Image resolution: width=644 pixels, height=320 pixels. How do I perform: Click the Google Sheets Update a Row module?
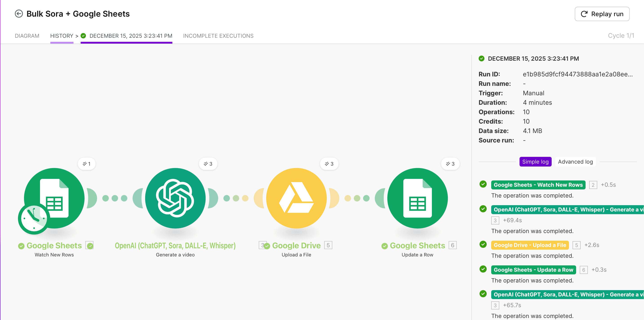coord(417,198)
